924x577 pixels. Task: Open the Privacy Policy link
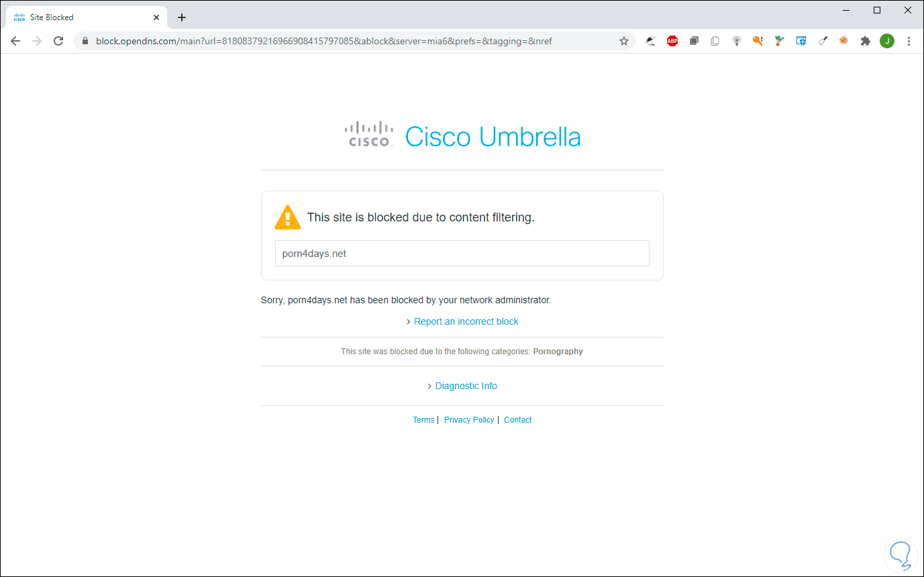[x=469, y=420]
